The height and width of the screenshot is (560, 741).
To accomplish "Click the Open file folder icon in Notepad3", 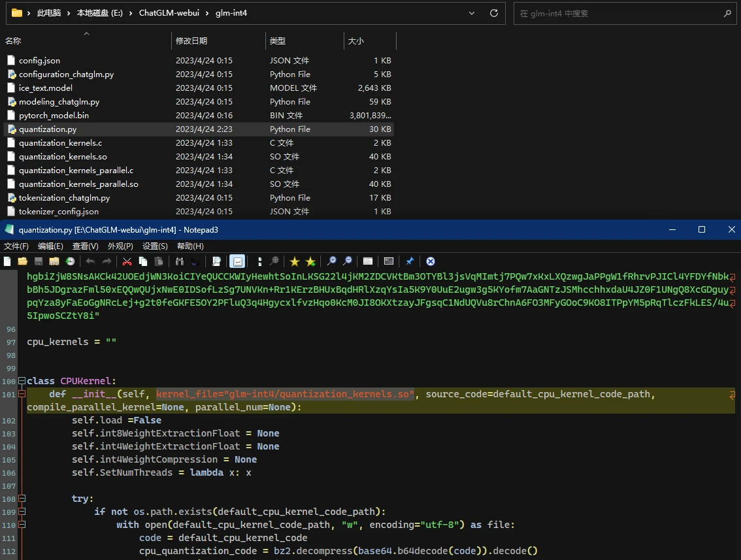I will coord(23,261).
